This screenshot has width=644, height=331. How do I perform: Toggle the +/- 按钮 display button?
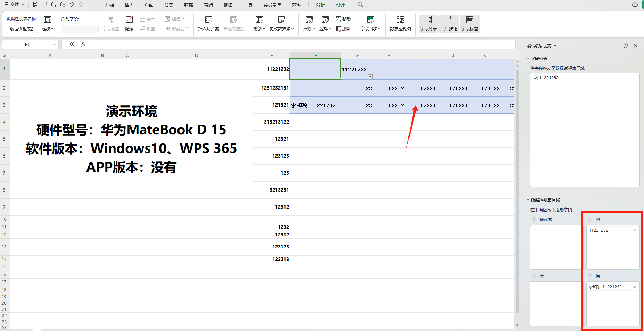(449, 24)
